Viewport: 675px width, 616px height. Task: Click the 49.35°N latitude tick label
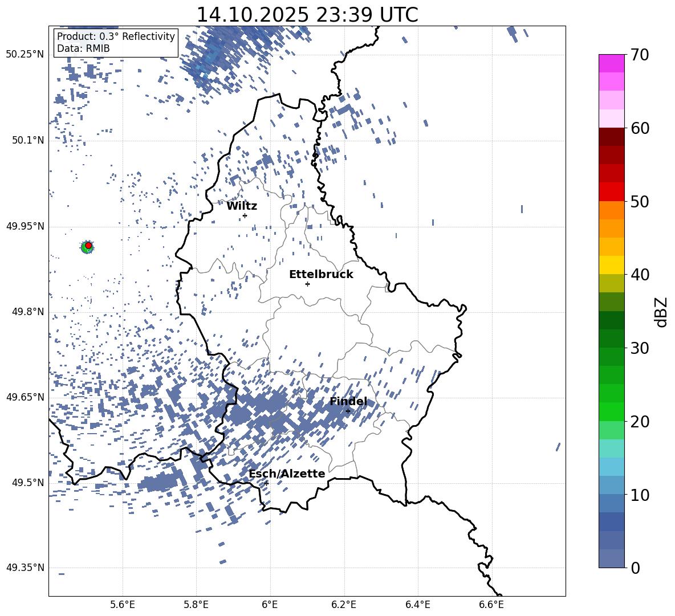click(x=25, y=568)
